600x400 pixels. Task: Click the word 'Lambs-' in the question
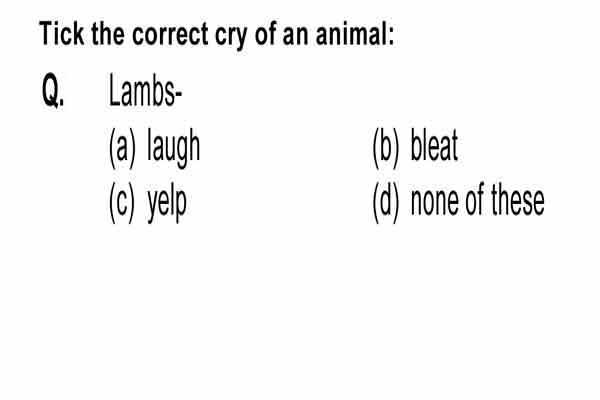pos(145,91)
